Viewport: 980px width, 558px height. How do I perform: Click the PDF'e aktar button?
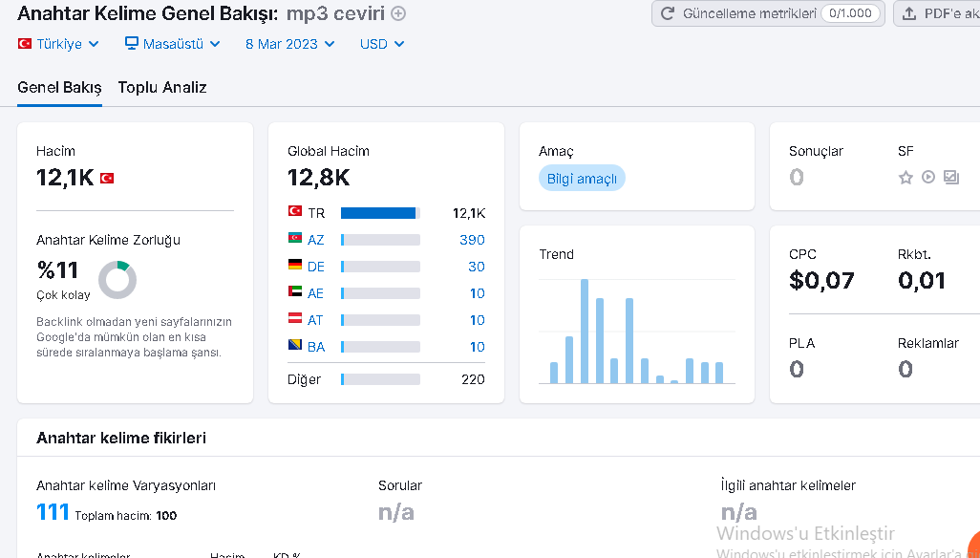coord(937,13)
